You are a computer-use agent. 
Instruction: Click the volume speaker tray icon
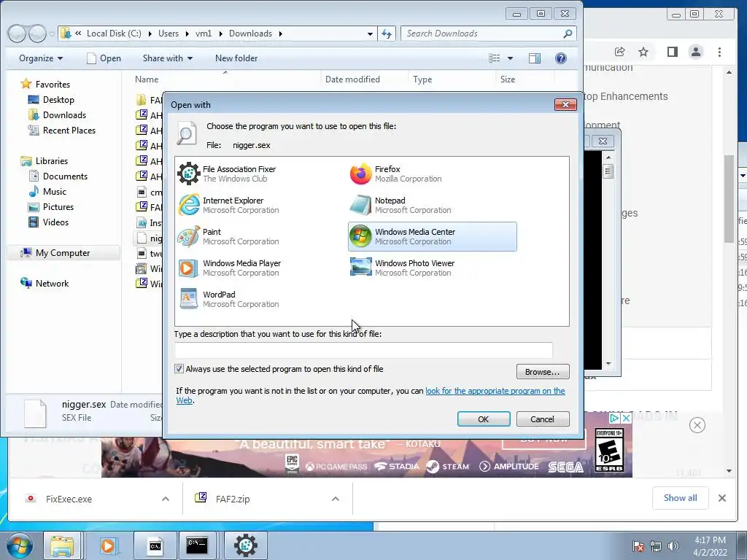[x=673, y=546]
